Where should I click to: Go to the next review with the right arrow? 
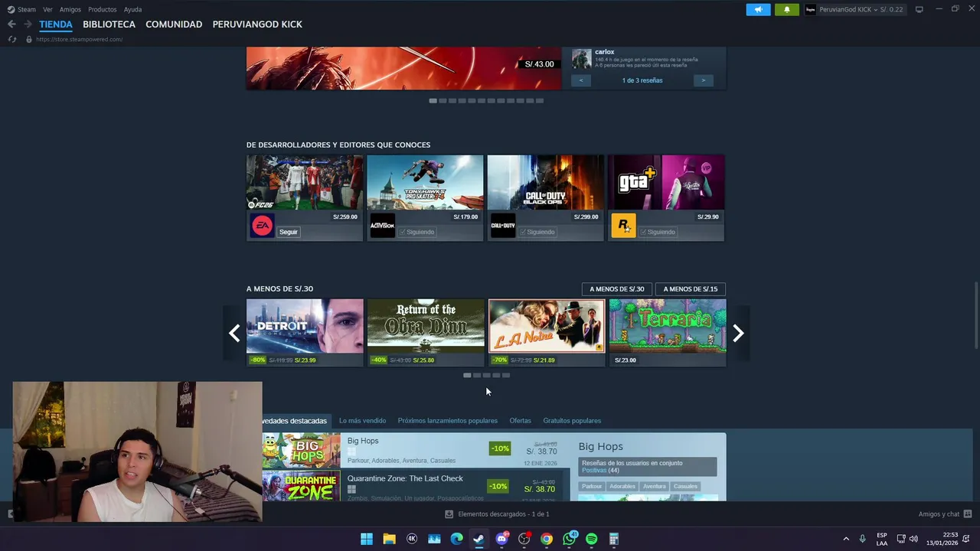coord(704,80)
